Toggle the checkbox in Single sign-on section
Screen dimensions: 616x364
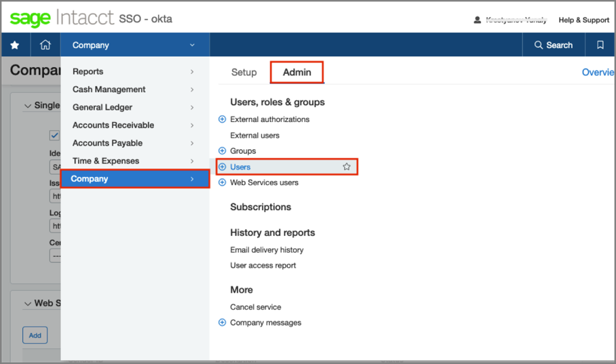coord(54,136)
